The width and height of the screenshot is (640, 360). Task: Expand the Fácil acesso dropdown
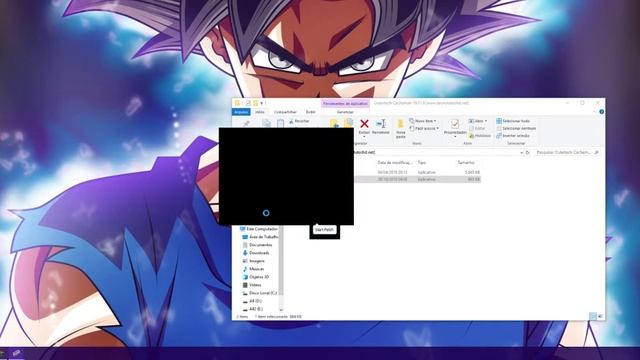[x=424, y=128]
